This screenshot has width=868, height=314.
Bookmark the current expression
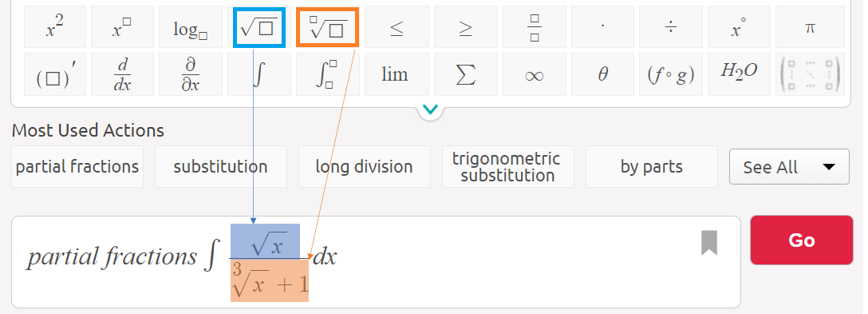(709, 243)
